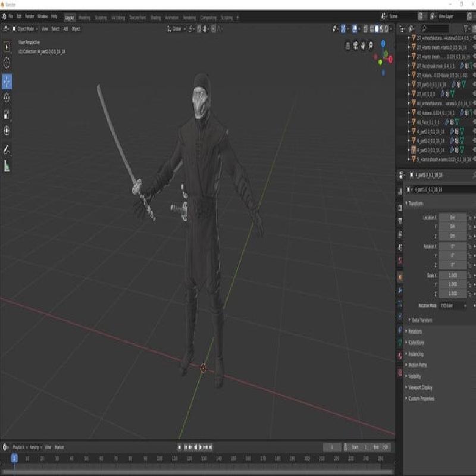The image size is (476, 476).
Task: Select the Cursor tool
Action: [x=7, y=63]
